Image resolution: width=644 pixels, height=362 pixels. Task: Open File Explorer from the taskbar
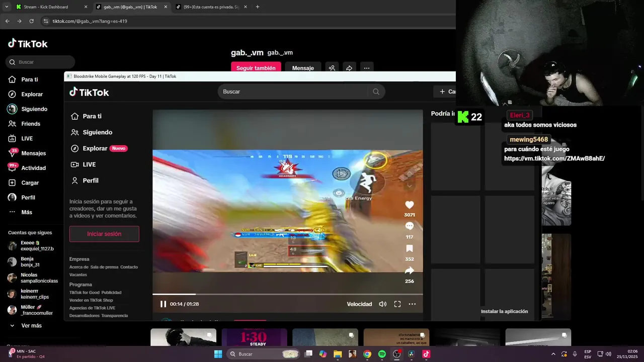pyautogui.click(x=338, y=354)
